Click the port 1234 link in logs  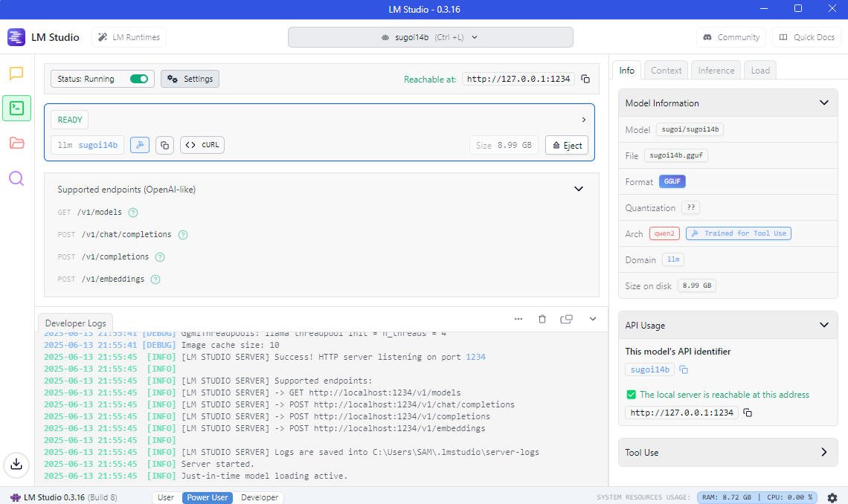tap(475, 357)
